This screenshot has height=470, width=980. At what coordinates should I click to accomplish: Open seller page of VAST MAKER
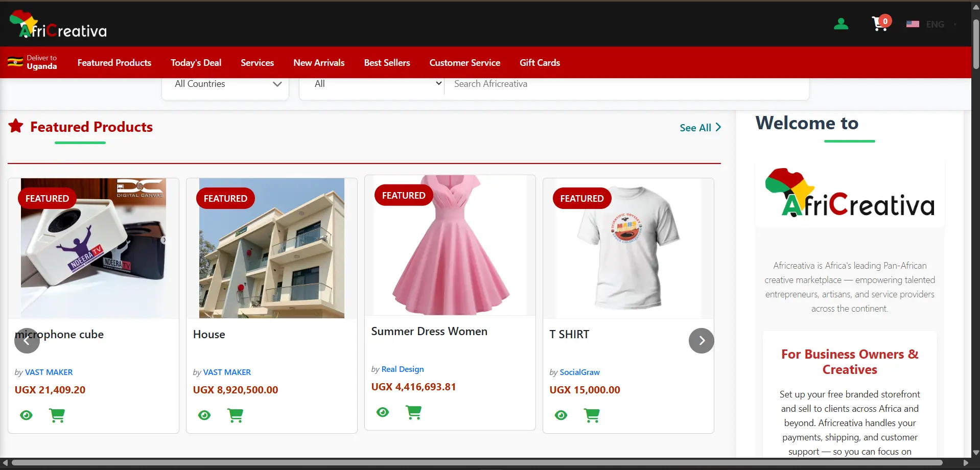(x=49, y=372)
